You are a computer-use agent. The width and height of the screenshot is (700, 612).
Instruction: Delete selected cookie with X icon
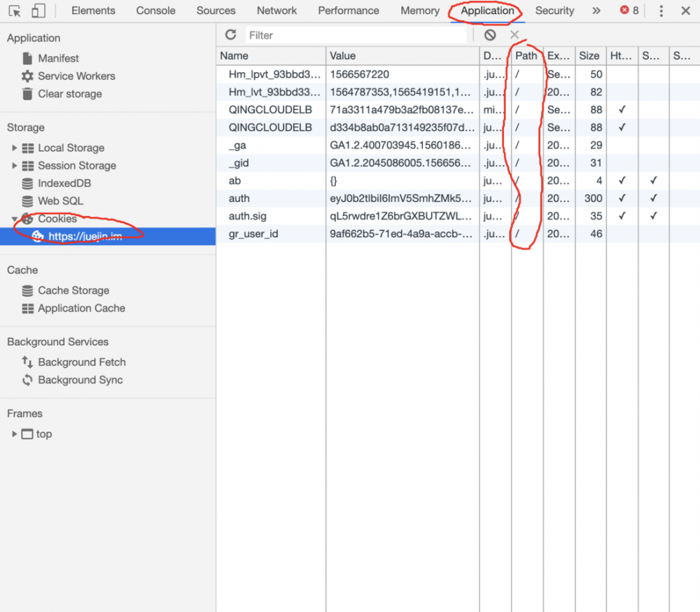(514, 35)
